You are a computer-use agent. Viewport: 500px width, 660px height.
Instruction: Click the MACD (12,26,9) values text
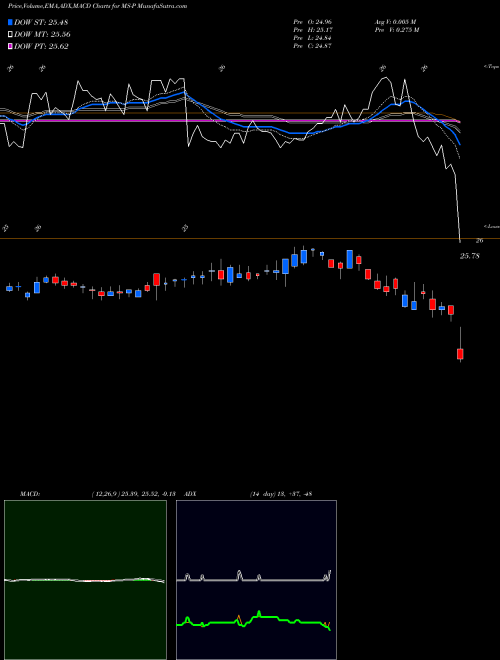tap(133, 494)
